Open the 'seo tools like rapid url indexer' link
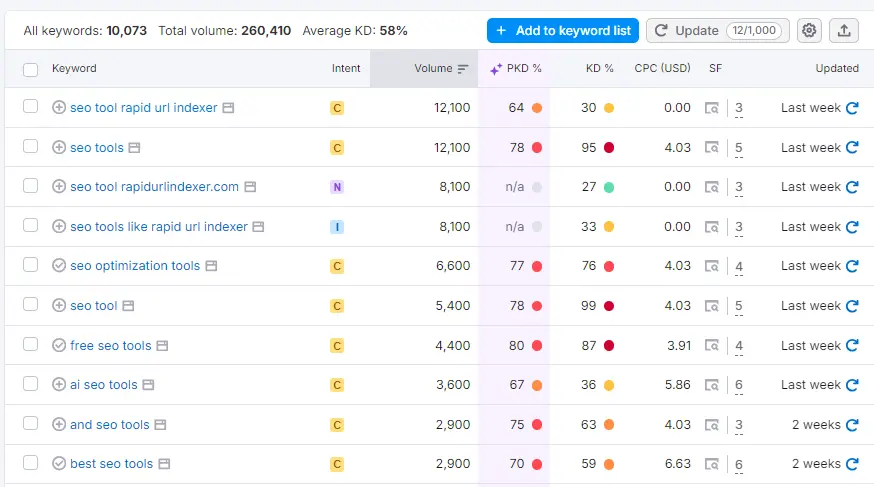 coord(158,227)
